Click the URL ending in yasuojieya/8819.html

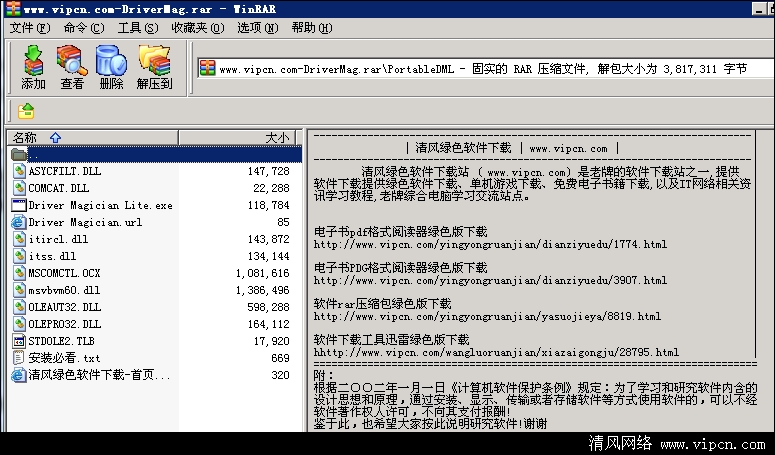click(487, 316)
